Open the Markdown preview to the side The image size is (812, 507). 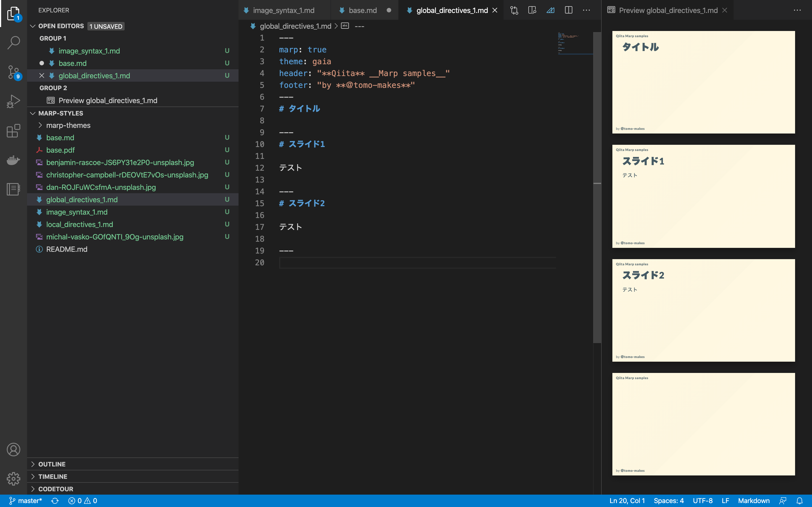point(532,10)
